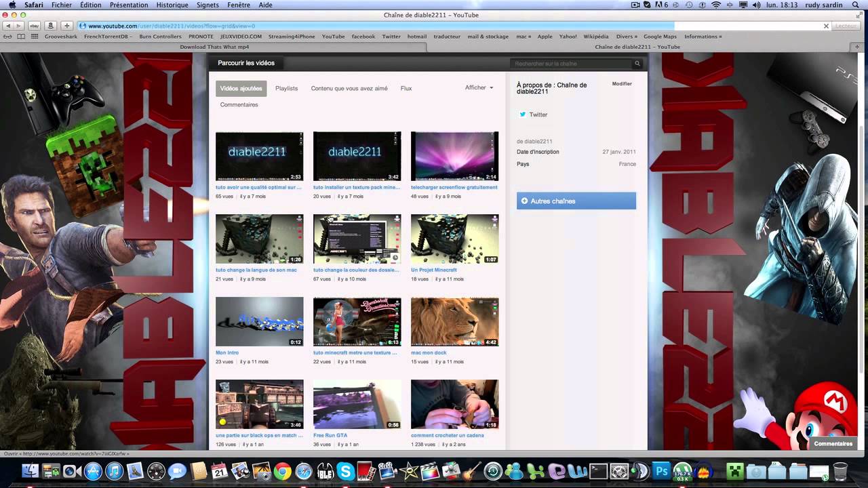Open the Signets menu

(x=208, y=5)
